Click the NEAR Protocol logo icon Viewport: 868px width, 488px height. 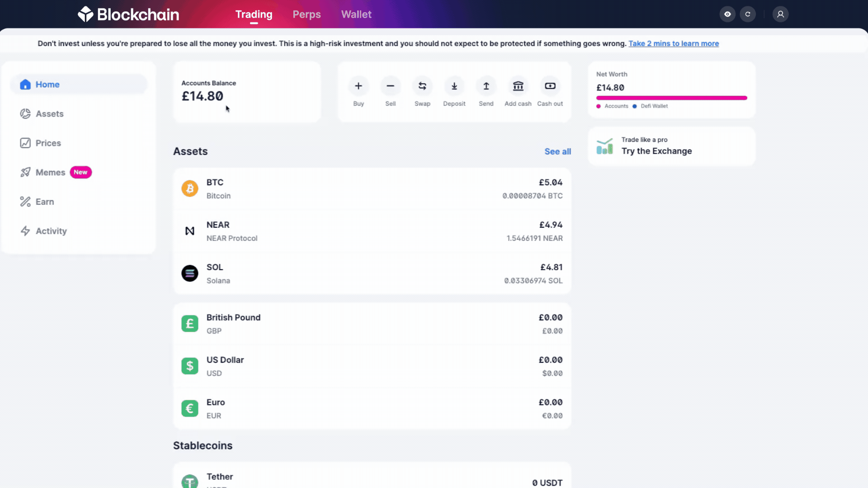point(190,231)
